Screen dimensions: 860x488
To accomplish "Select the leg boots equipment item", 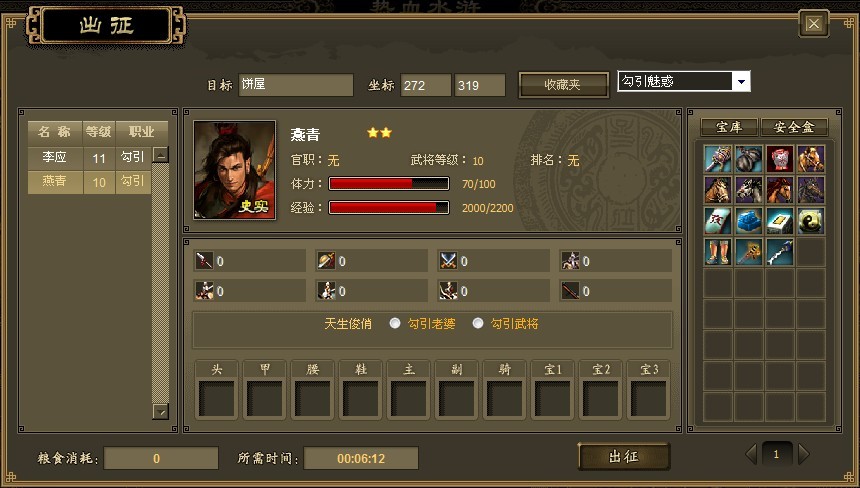I will [717, 252].
